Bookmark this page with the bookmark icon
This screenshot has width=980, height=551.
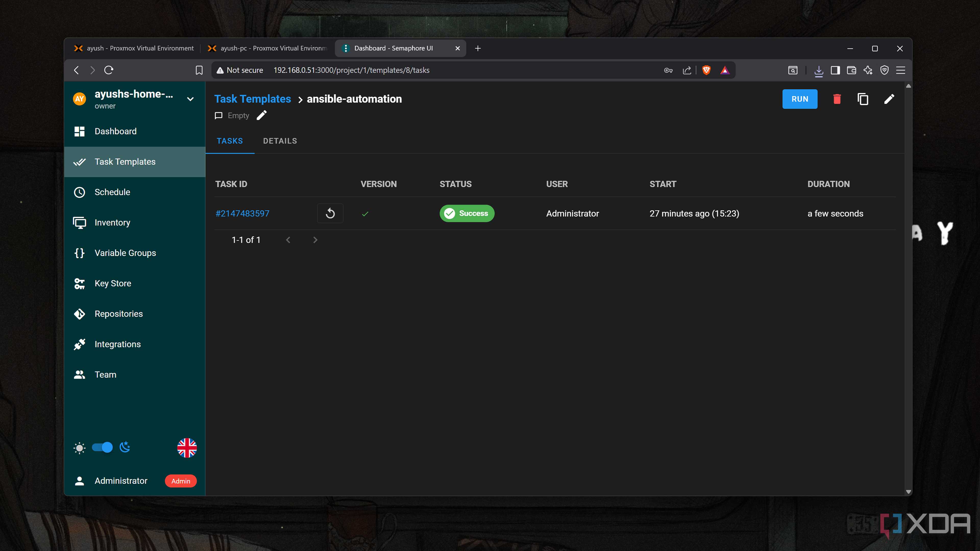click(x=199, y=70)
